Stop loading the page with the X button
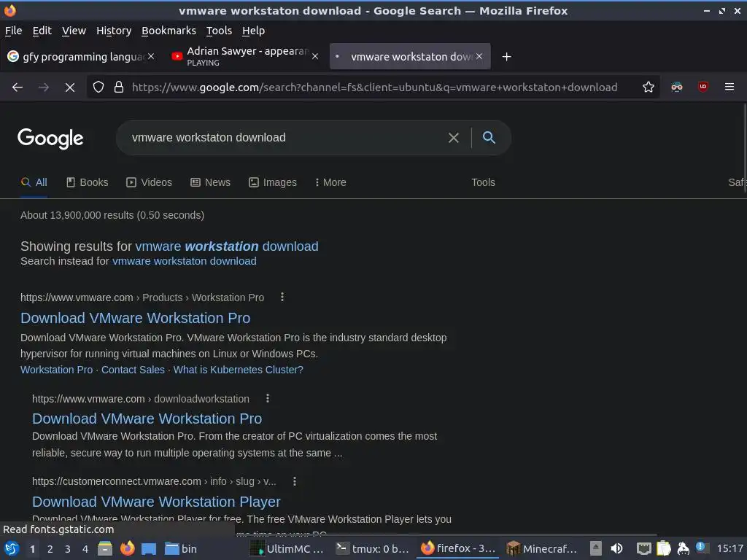 [x=69, y=87]
